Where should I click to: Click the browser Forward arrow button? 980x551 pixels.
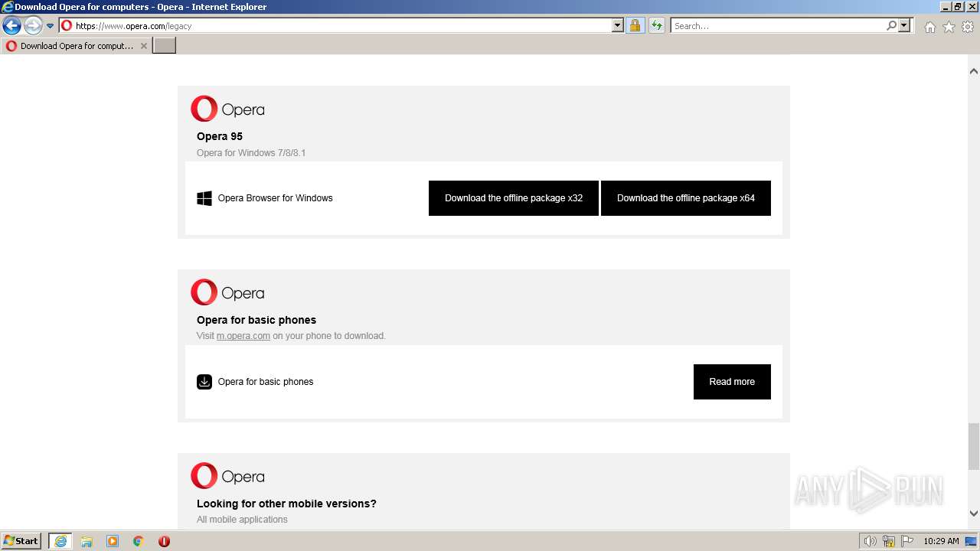coord(32,26)
